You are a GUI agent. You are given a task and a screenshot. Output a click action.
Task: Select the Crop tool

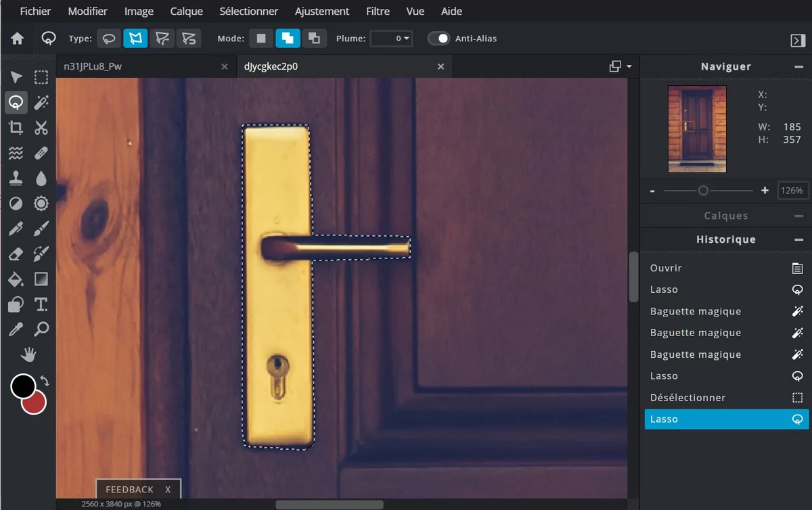[16, 127]
